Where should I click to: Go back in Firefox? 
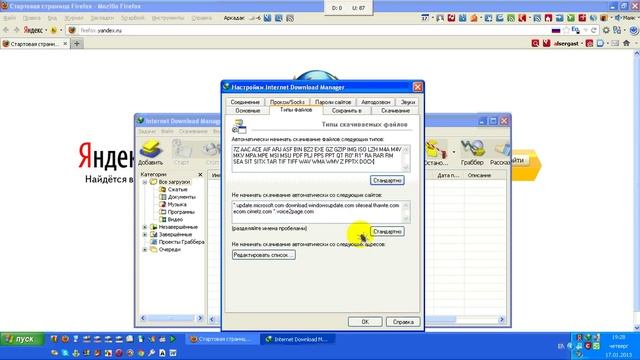[6, 30]
